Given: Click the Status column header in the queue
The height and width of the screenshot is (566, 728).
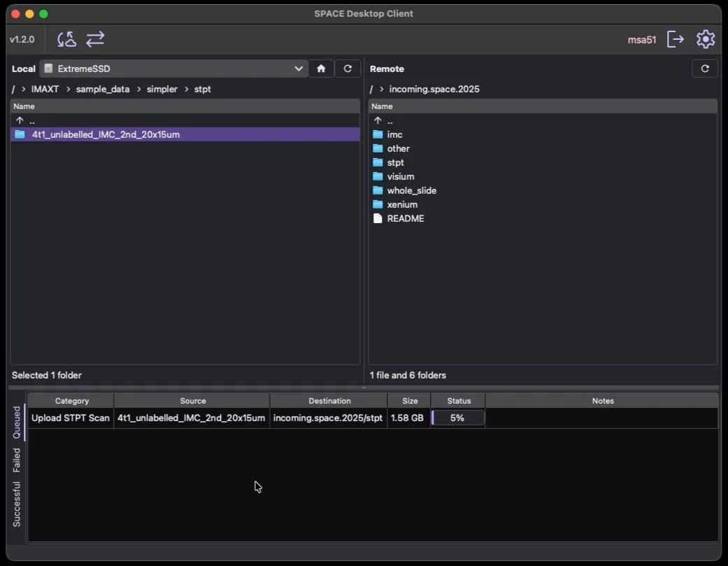Looking at the screenshot, I should 459,401.
